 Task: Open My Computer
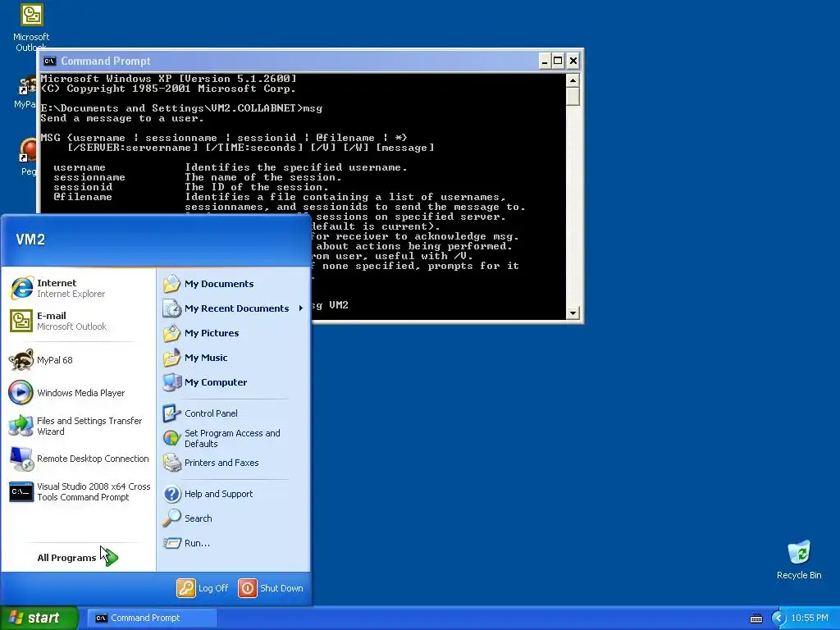(x=234, y=382)
